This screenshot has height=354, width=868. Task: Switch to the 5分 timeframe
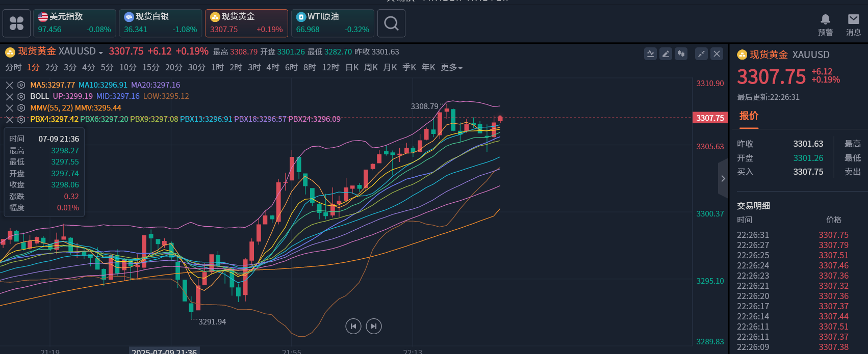[107, 68]
